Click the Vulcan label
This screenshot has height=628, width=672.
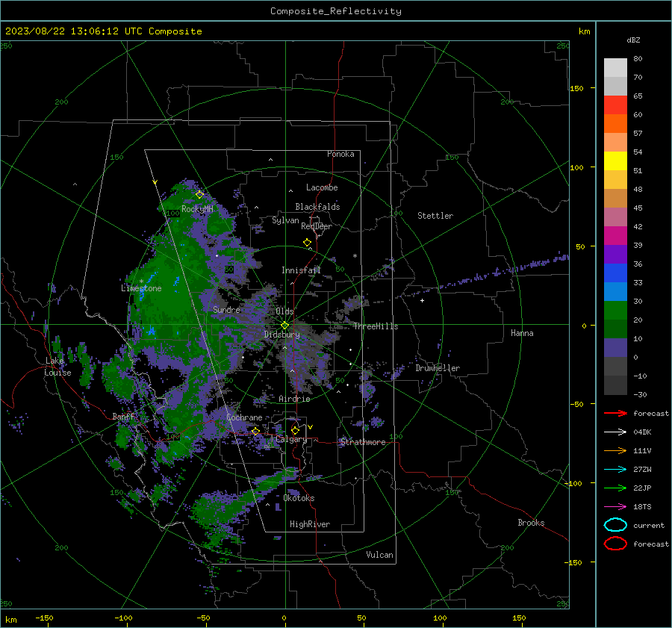tap(379, 555)
